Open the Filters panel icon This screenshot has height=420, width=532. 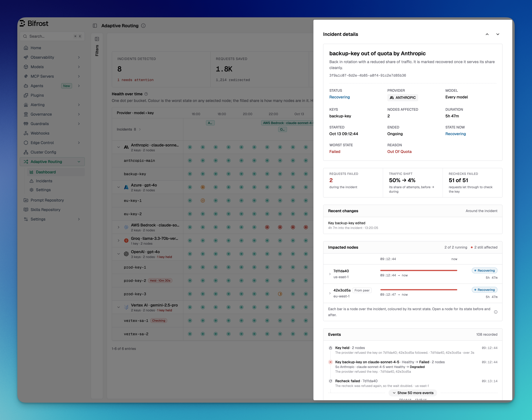97,39
